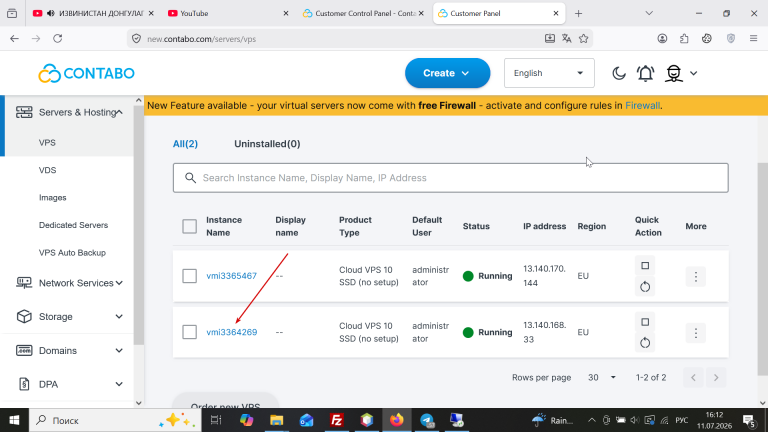Open the site security shield icon

click(x=137, y=39)
